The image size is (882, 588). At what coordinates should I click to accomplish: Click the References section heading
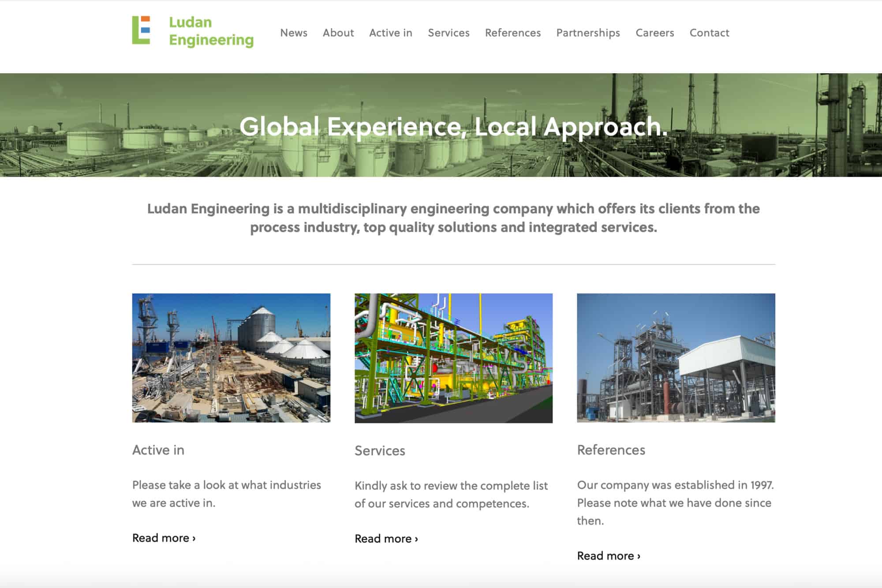[x=611, y=450]
